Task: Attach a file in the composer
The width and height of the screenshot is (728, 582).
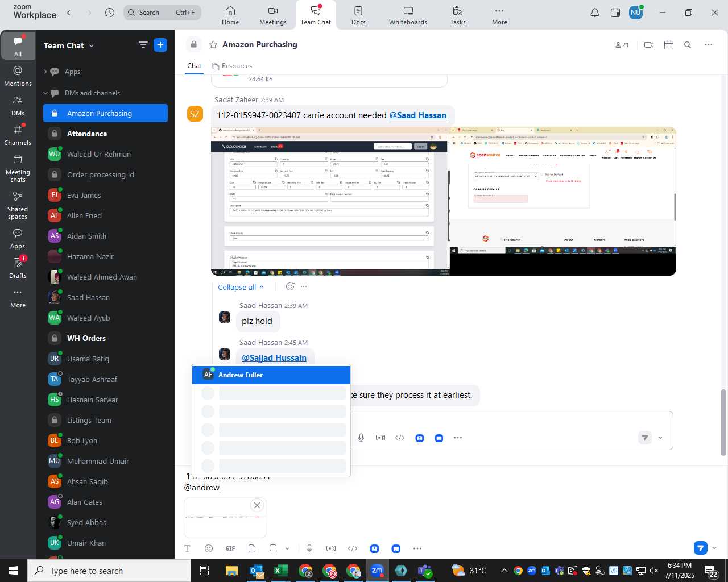Action: coord(252,548)
